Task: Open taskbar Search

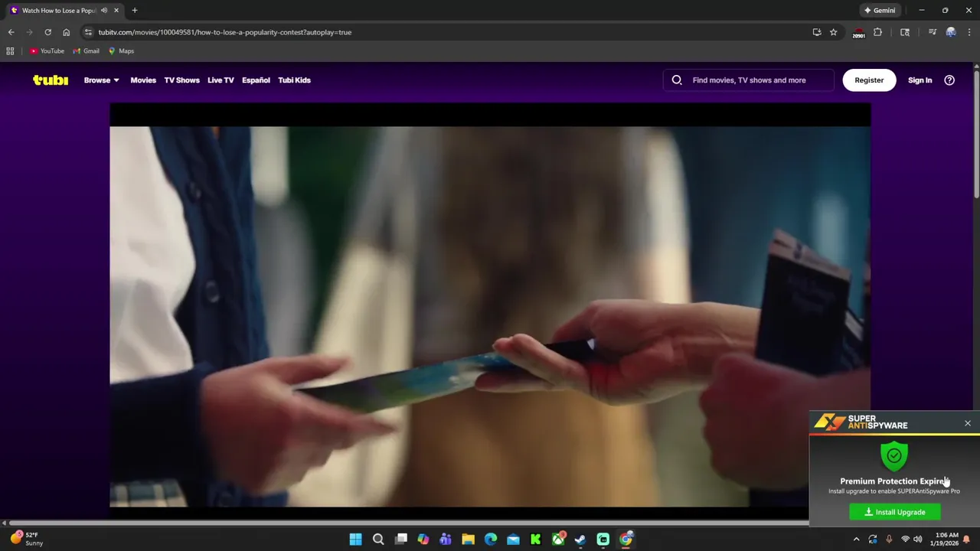Action: (x=378, y=540)
